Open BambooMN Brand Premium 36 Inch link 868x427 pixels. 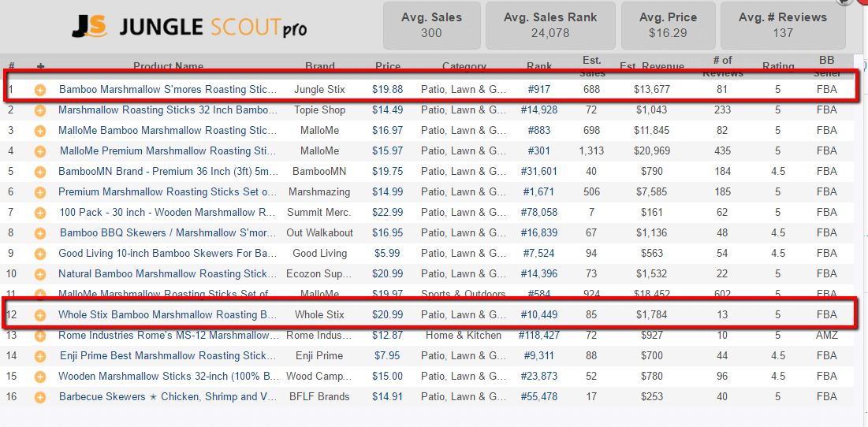[168, 172]
